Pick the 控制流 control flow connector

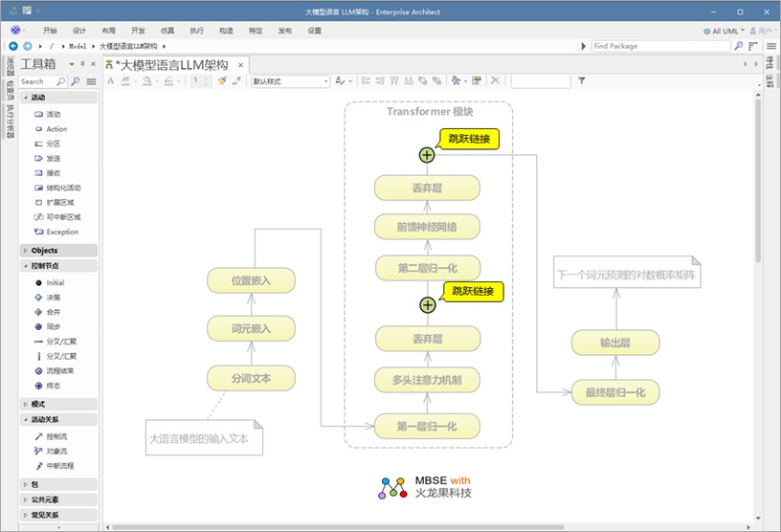coord(56,436)
